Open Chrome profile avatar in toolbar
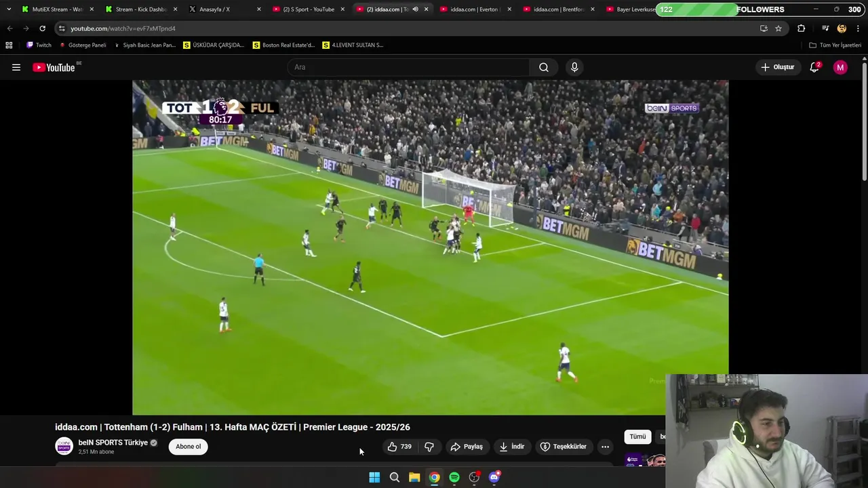This screenshot has height=488, width=868. [842, 28]
